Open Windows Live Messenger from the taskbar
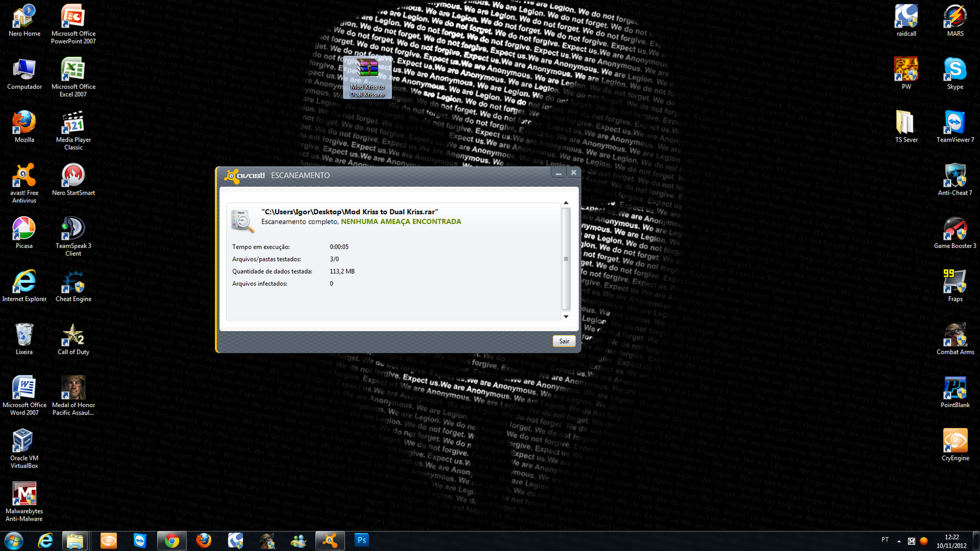The width and height of the screenshot is (980, 551). click(x=299, y=541)
